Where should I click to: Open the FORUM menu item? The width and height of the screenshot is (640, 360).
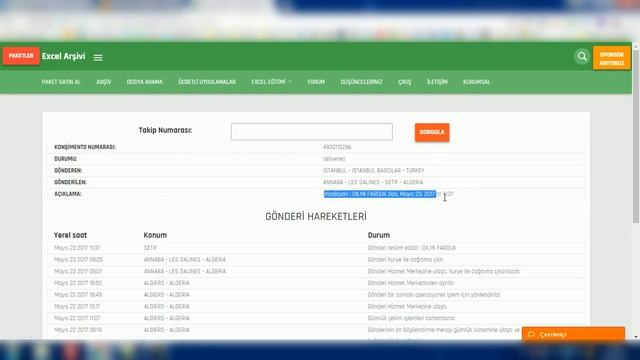(x=316, y=82)
